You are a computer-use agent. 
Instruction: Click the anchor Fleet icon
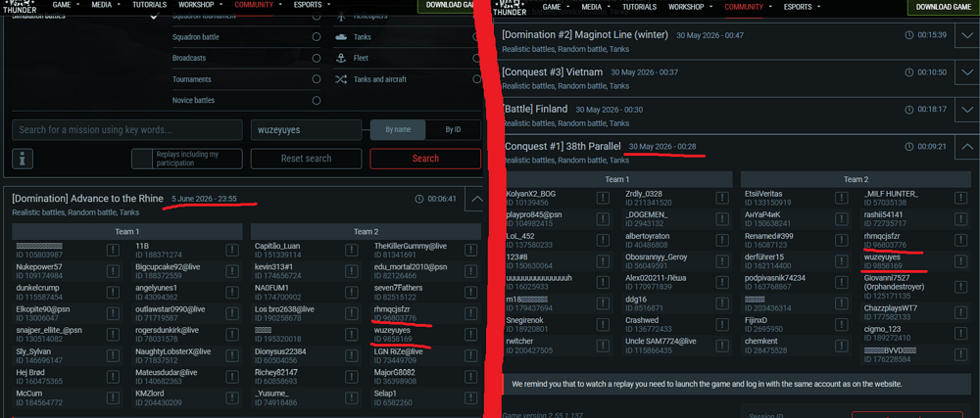coord(341,58)
